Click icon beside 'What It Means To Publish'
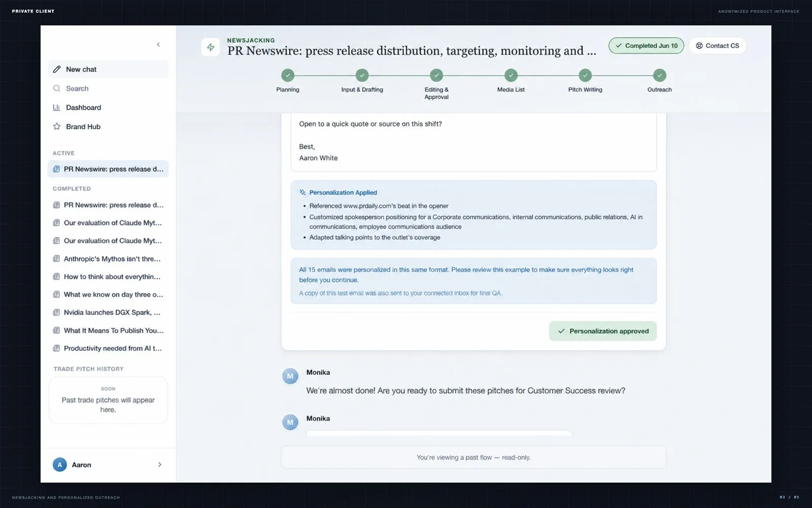Image resolution: width=812 pixels, height=508 pixels. click(x=56, y=331)
